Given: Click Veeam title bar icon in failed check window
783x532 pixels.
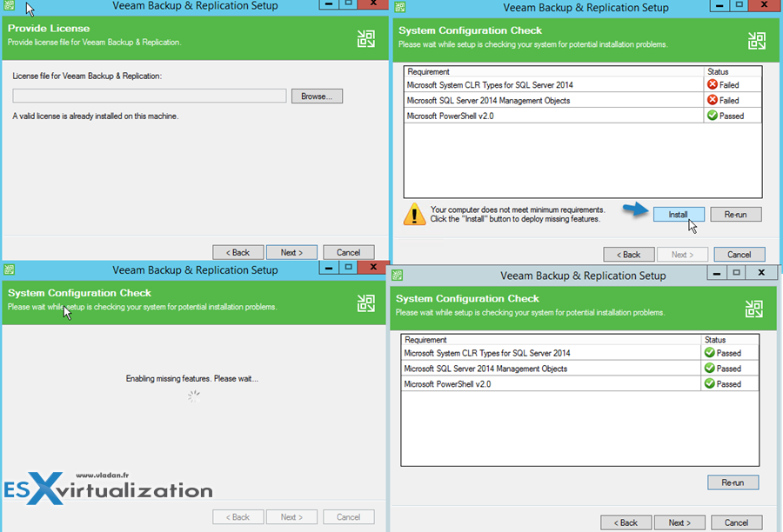Looking at the screenshot, I should 400,7.
